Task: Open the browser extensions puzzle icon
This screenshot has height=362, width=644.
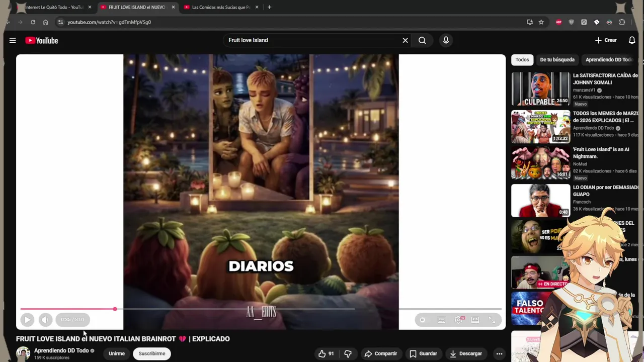Action: pos(622,22)
